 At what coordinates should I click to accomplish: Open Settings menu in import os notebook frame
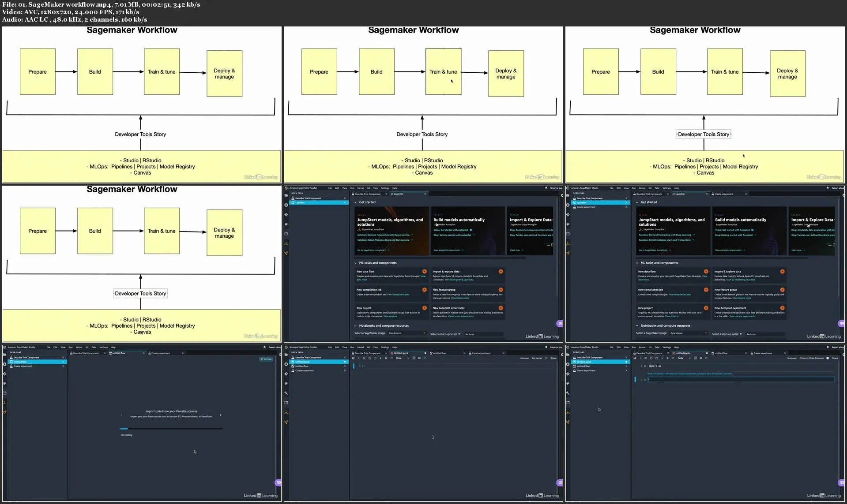point(666,347)
